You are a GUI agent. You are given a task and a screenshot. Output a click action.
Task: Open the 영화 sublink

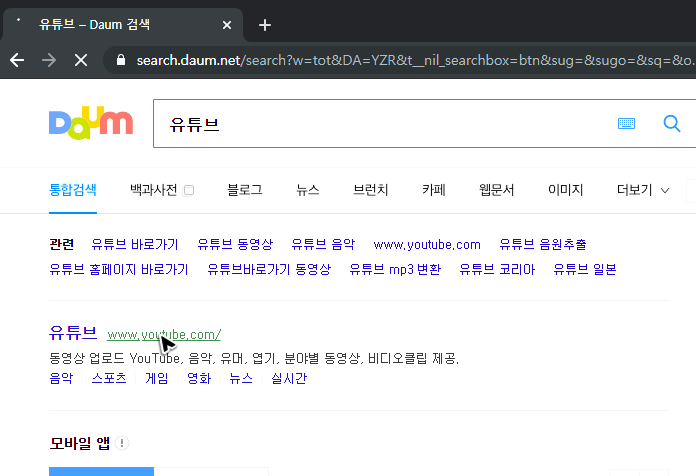199,378
